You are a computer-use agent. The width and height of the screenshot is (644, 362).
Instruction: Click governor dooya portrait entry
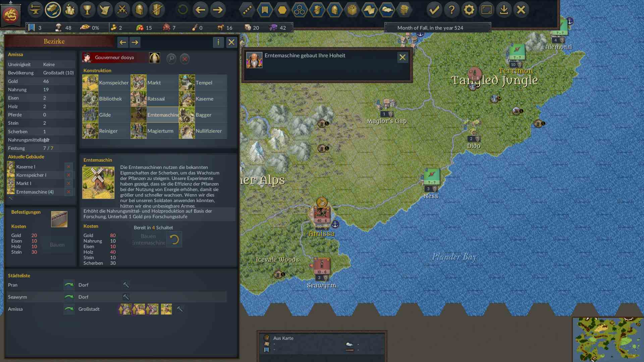coord(115,57)
